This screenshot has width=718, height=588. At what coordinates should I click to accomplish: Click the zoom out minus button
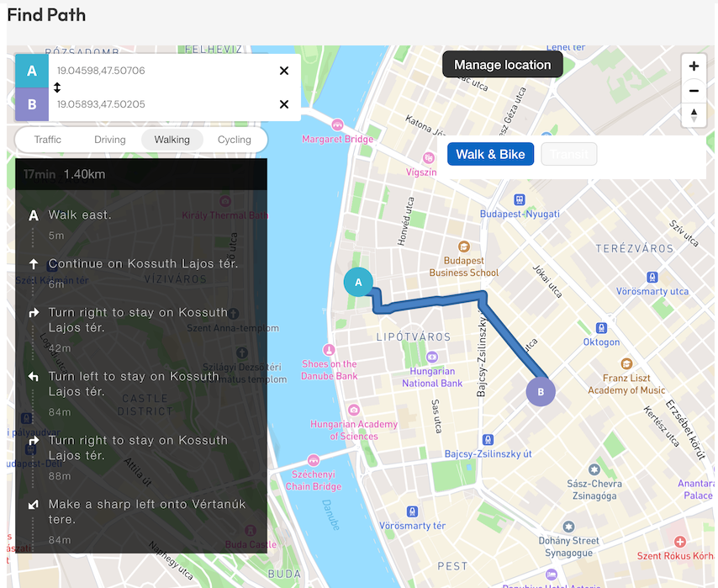[x=694, y=91]
